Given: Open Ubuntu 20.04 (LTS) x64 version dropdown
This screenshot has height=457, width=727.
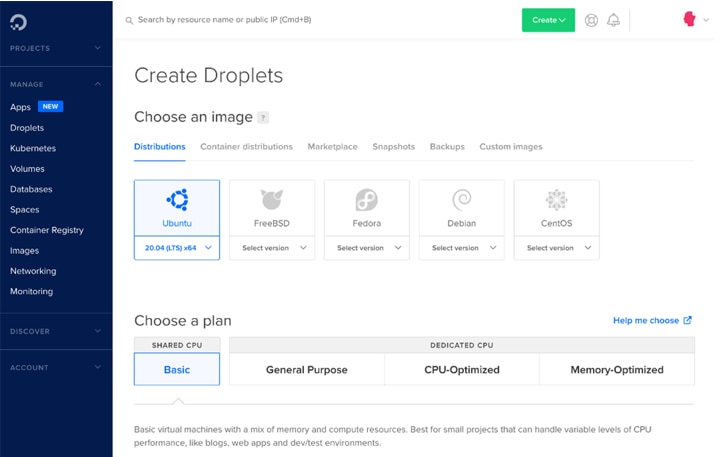Looking at the screenshot, I should pyautogui.click(x=177, y=248).
